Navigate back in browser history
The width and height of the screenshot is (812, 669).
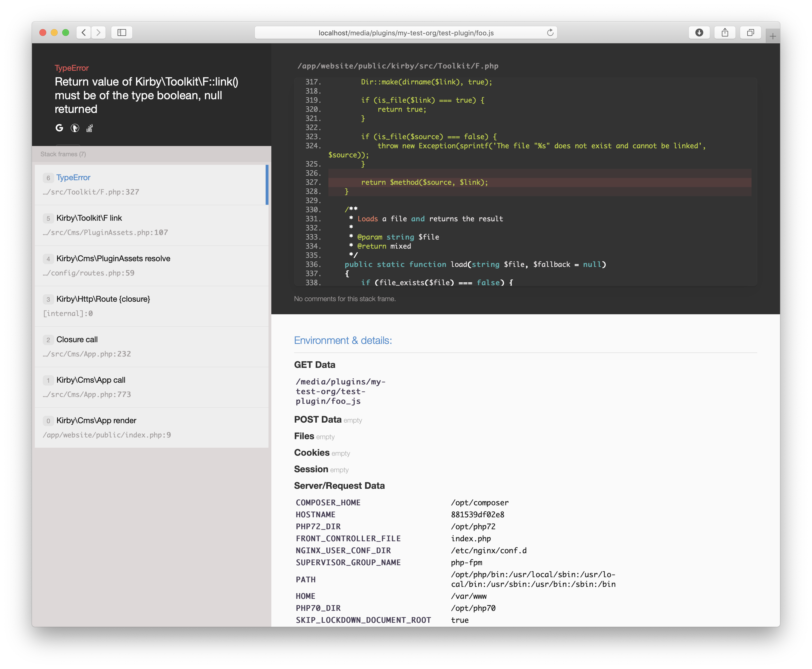coord(83,33)
